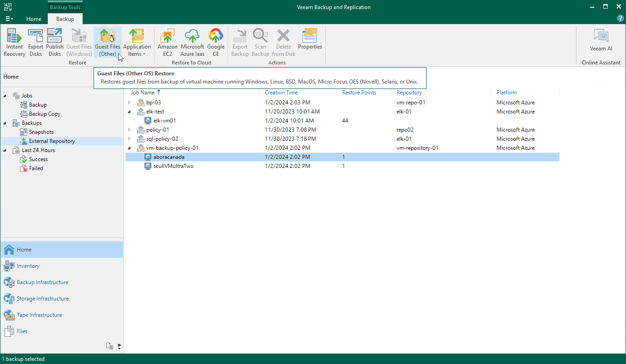
Task: Expand the policy-01 backup row
Action: [129, 130]
